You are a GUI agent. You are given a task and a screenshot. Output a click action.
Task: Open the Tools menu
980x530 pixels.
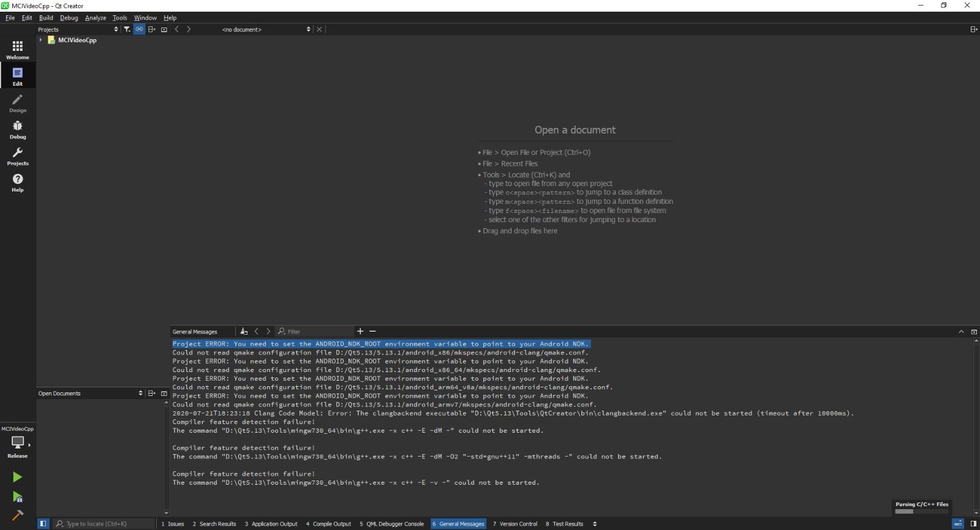click(x=120, y=18)
